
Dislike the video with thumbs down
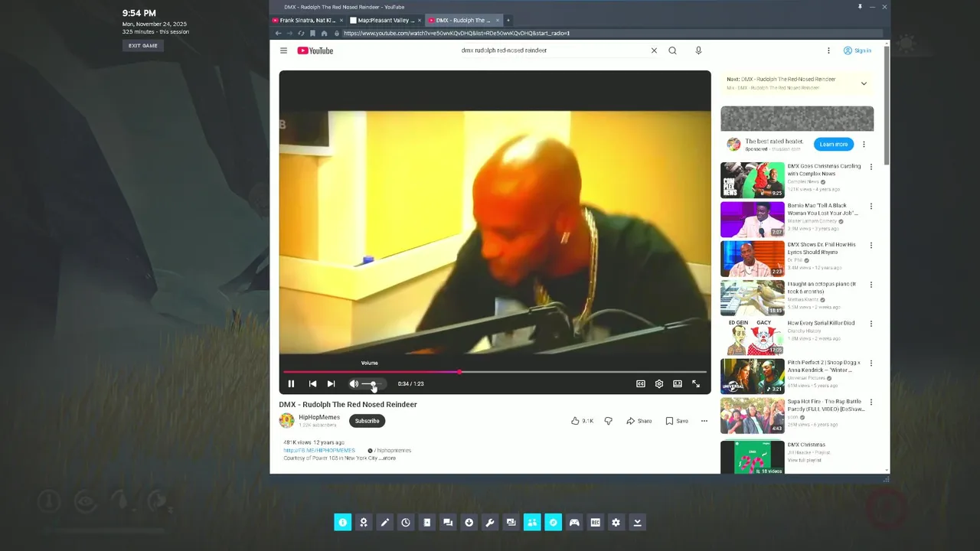tap(609, 421)
